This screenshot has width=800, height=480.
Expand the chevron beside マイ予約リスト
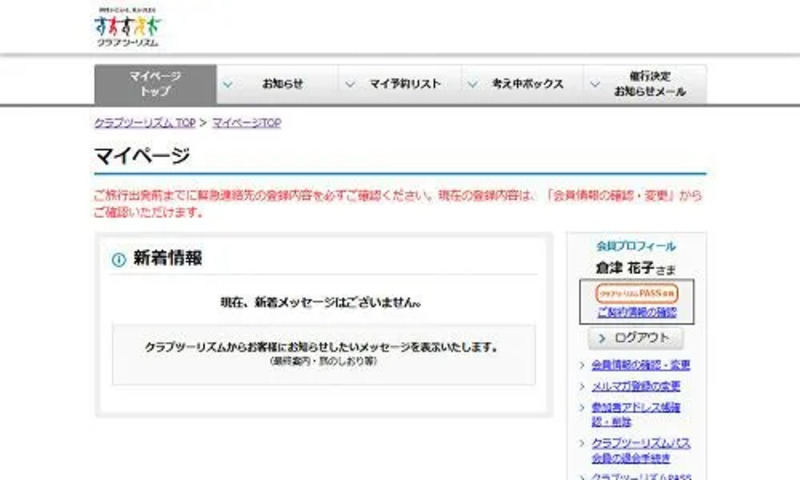click(x=350, y=84)
